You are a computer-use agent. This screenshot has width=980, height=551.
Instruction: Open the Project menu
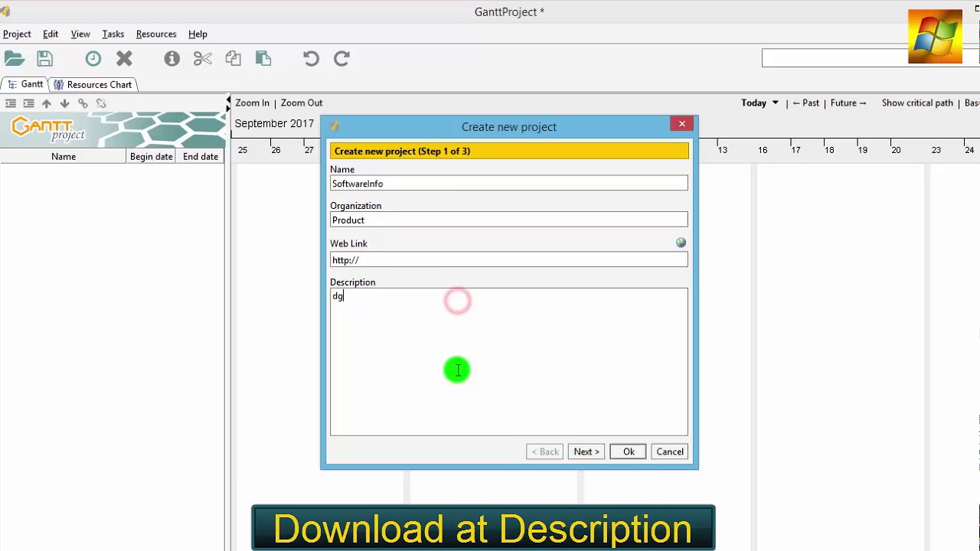coord(17,34)
